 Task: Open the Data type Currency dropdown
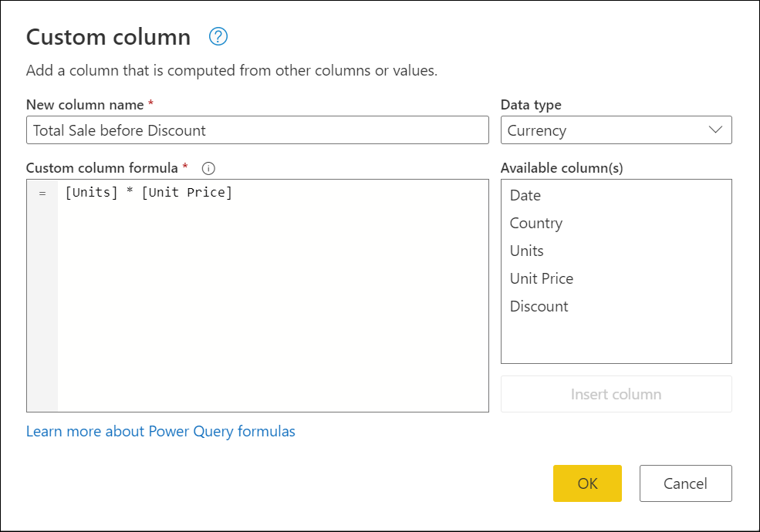pyautogui.click(x=616, y=130)
